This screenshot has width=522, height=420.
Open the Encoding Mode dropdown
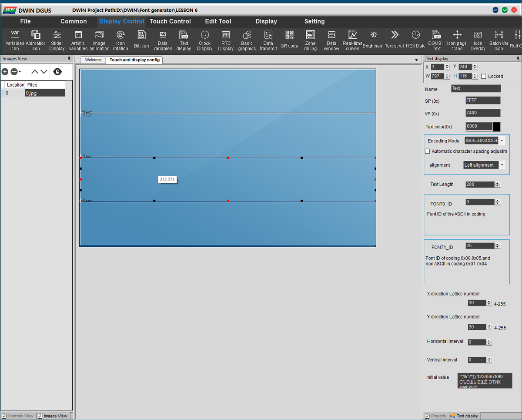502,141
